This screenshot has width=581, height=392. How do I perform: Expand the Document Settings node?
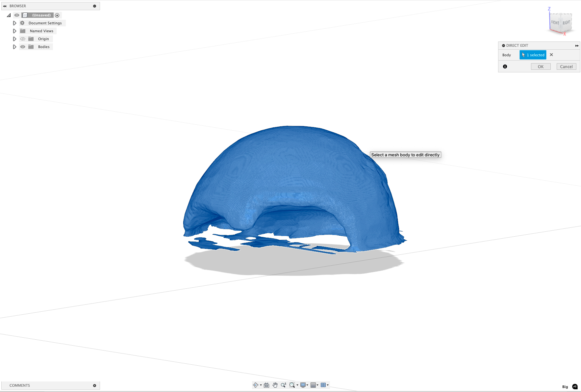14,23
